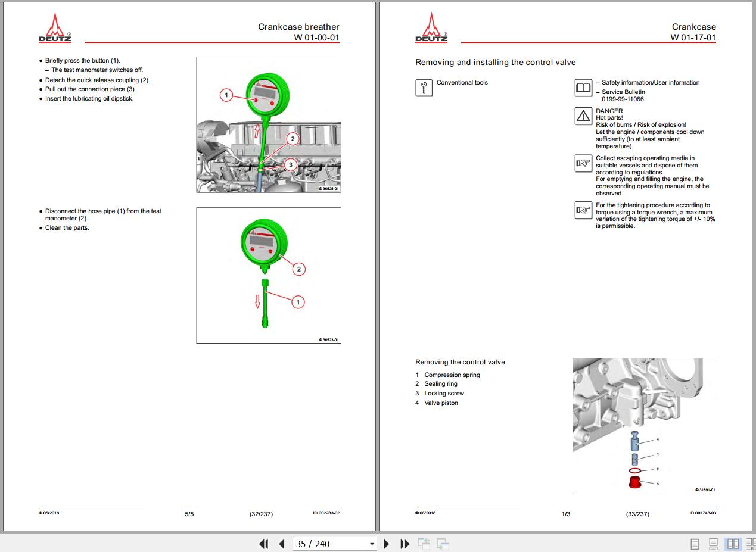Click 'Insert the lubricating oil dipstick.' step
The image size is (756, 552).
[x=89, y=99]
